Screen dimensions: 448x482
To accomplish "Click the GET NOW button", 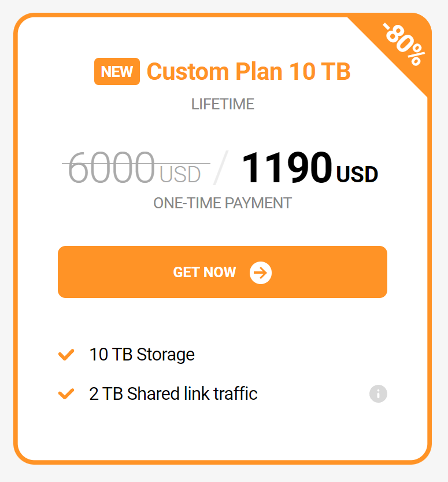I will [223, 272].
